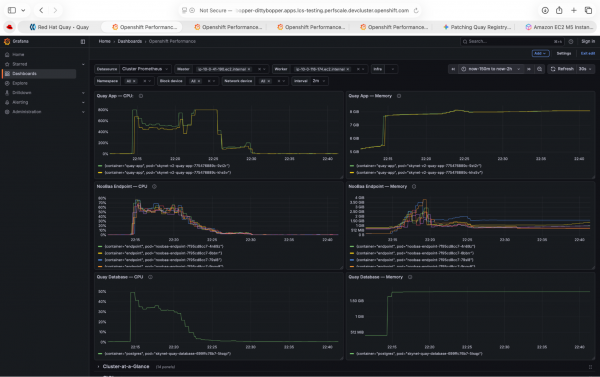Image resolution: width=600 pixels, height=377 pixels.
Task: Shift time range backward arrow
Action: [x=453, y=69]
